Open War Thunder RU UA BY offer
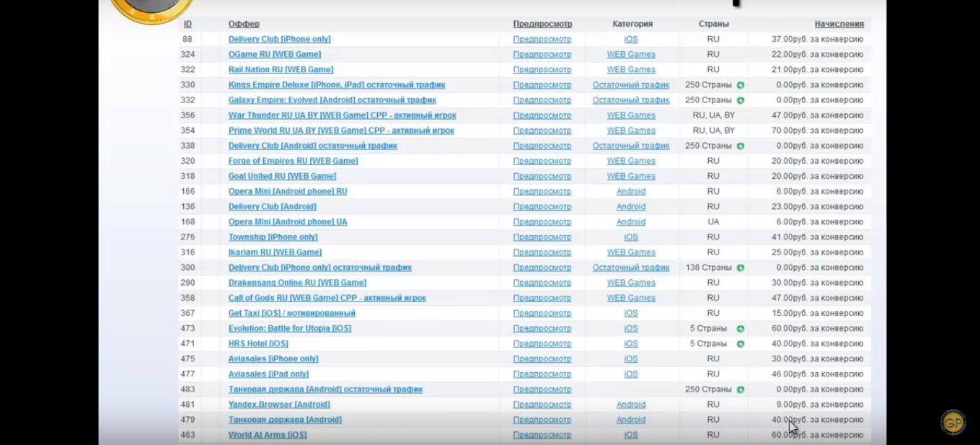The width and height of the screenshot is (980, 445). pos(342,115)
